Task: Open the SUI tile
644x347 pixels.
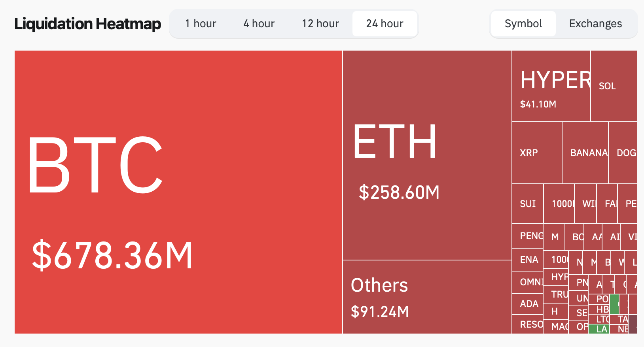Action: 528,204
